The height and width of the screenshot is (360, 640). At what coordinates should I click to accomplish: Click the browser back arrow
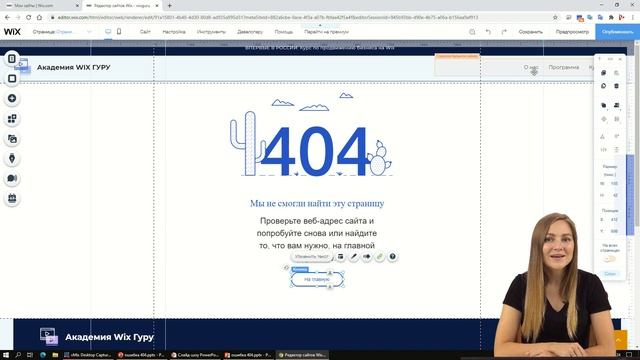(7, 18)
